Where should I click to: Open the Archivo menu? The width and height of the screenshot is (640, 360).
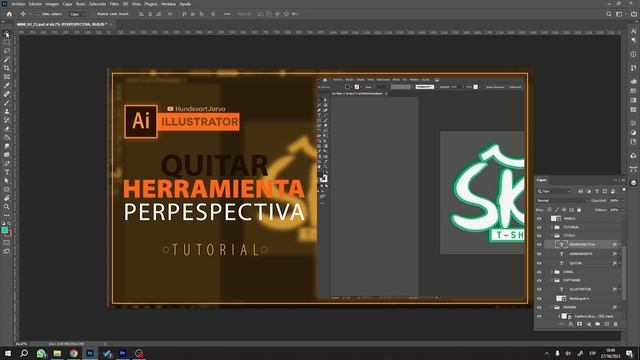pyautogui.click(x=18, y=4)
